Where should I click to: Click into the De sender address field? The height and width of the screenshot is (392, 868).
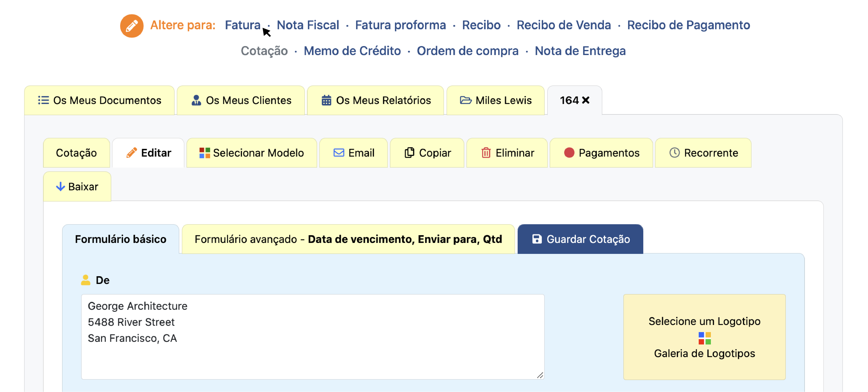click(x=312, y=337)
